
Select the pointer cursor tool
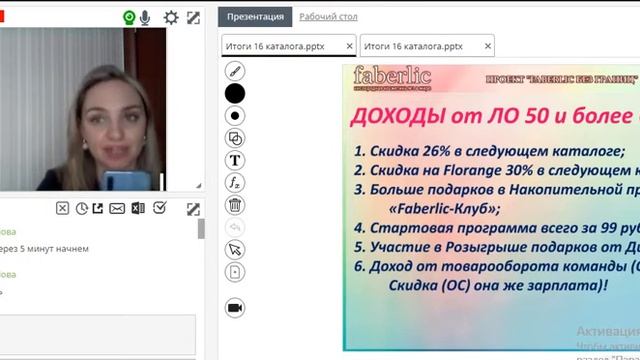pyautogui.click(x=235, y=249)
